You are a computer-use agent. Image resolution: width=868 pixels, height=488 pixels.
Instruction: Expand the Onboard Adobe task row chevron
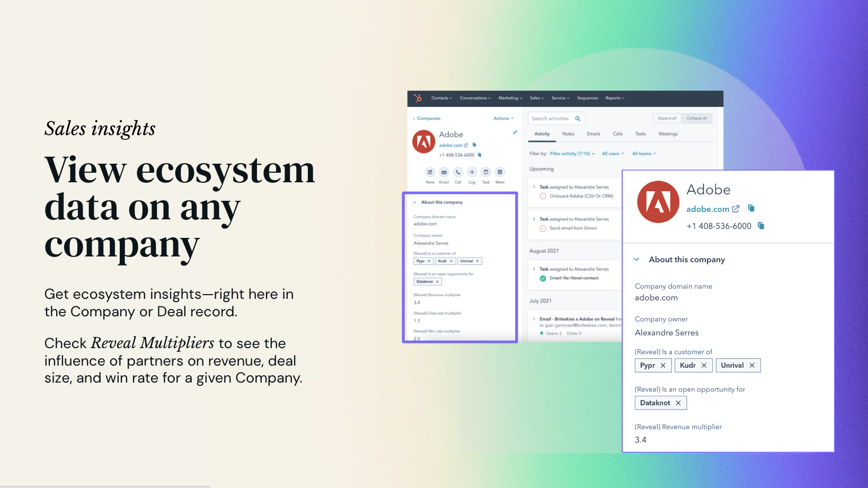534,187
